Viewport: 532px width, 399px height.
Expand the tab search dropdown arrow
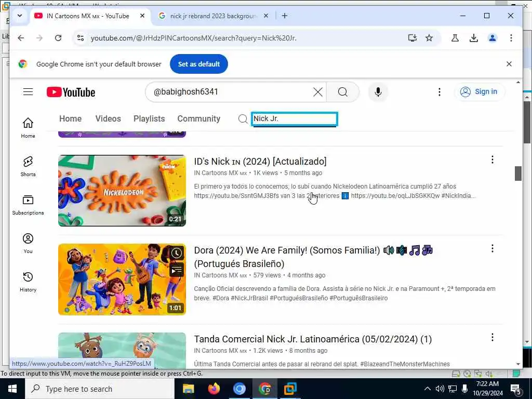(20, 16)
